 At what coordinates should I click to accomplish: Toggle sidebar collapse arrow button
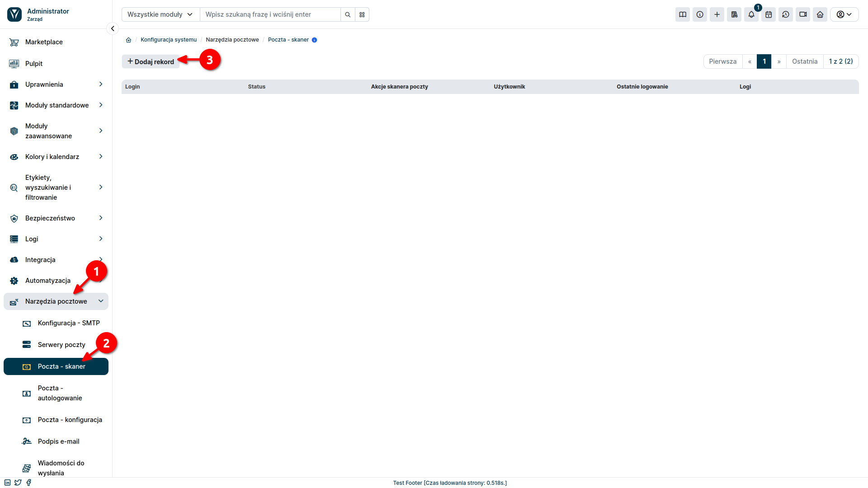(113, 28)
